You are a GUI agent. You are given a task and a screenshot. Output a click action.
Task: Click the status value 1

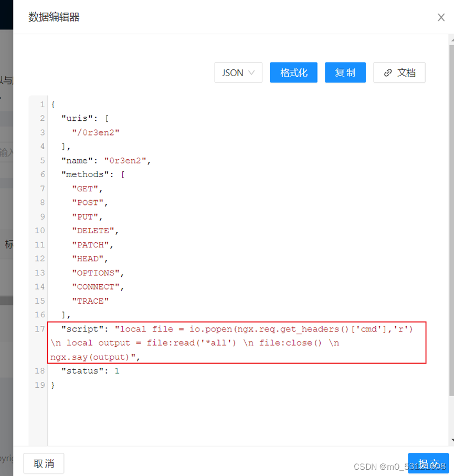[x=117, y=371]
